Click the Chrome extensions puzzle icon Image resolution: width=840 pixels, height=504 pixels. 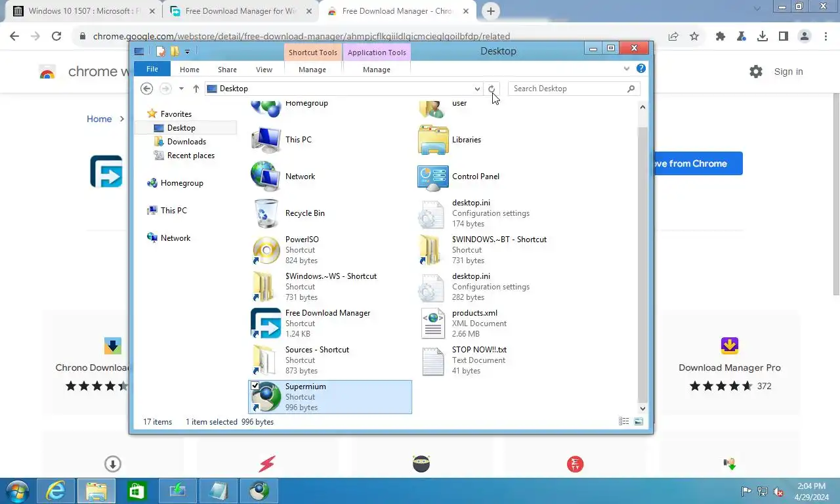pyautogui.click(x=720, y=37)
